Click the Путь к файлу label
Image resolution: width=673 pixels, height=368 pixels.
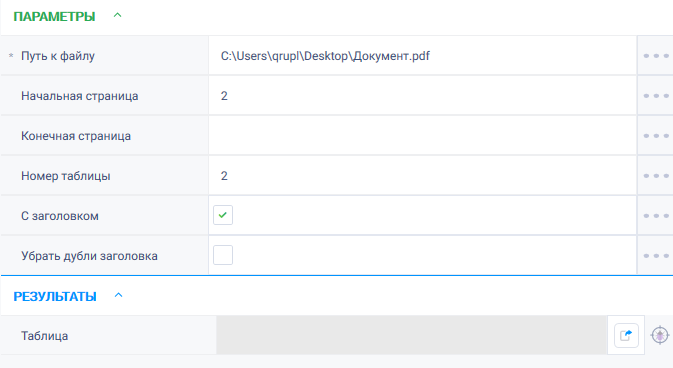[x=58, y=56]
